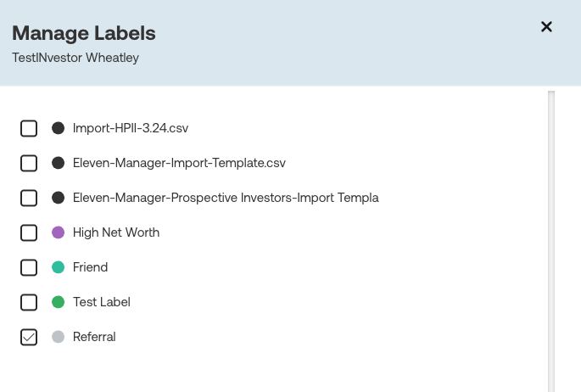The width and height of the screenshot is (581, 392).
Task: Check the Test Label checkbox
Action: click(x=29, y=302)
